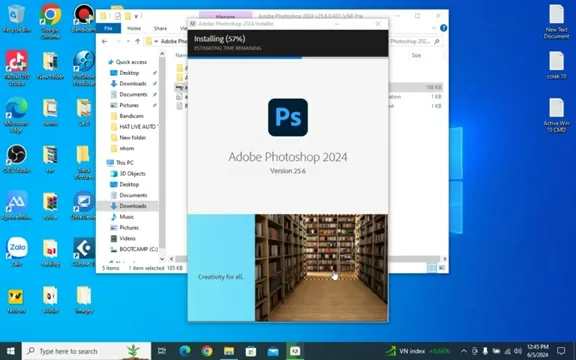Screen dimensions: 576x360
Task: Open the Home tab in File Explorer
Action: pyautogui.click(x=134, y=28)
